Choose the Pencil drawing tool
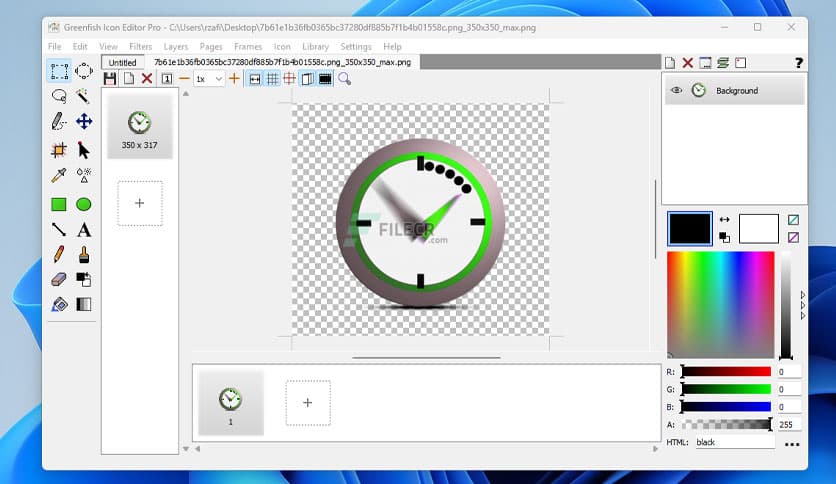This screenshot has height=484, width=836. pos(59,254)
